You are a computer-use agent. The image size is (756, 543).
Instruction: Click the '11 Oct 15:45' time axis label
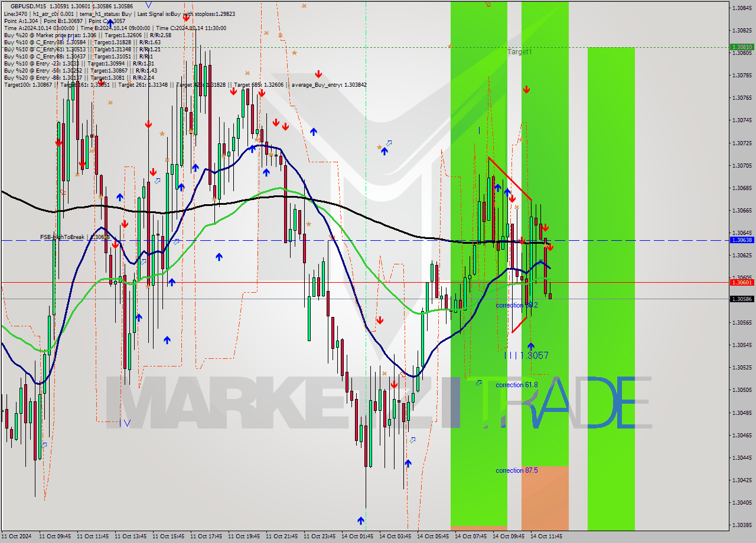pyautogui.click(x=168, y=537)
